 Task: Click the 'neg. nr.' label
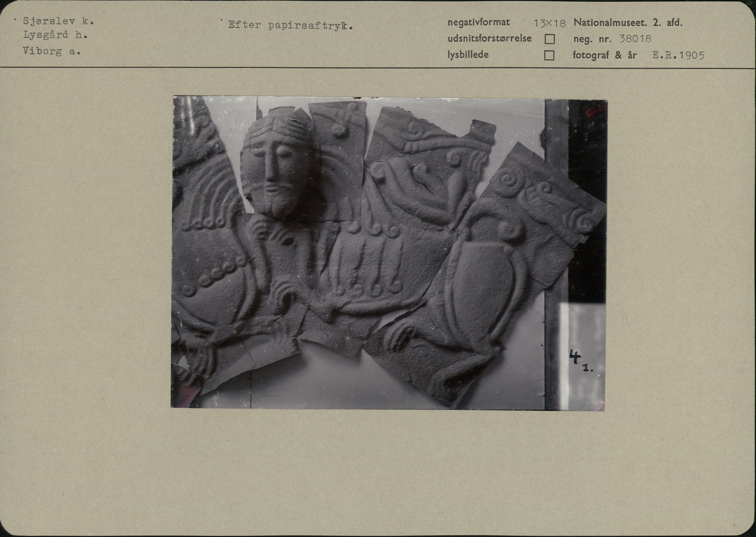592,39
